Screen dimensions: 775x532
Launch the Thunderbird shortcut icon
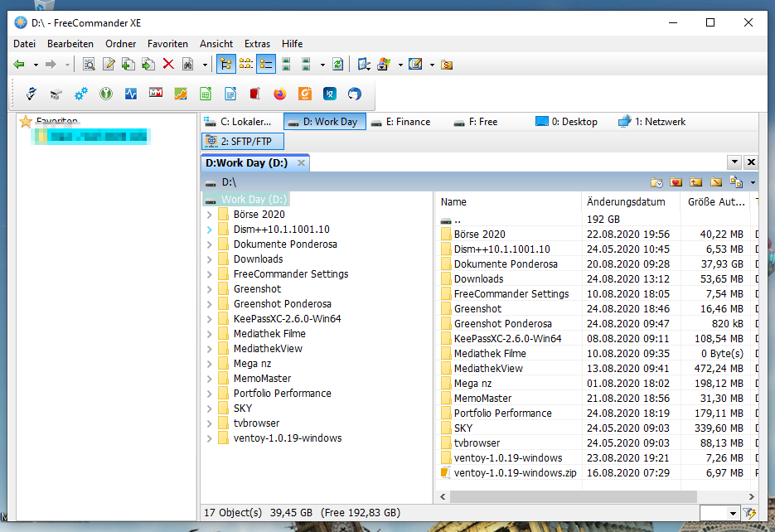(355, 94)
